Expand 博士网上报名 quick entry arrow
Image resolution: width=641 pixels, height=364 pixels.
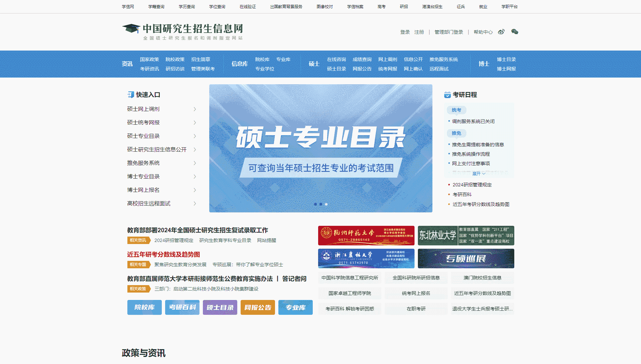[x=195, y=190]
